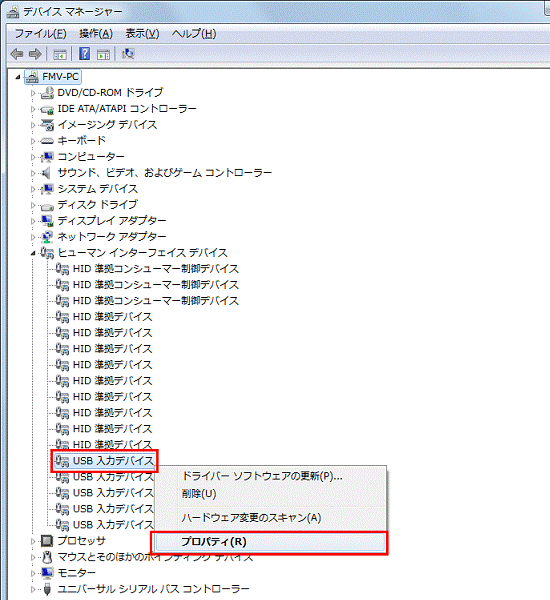The width and height of the screenshot is (550, 600).
Task: Select the コンピューター category icon
Action: point(47,157)
